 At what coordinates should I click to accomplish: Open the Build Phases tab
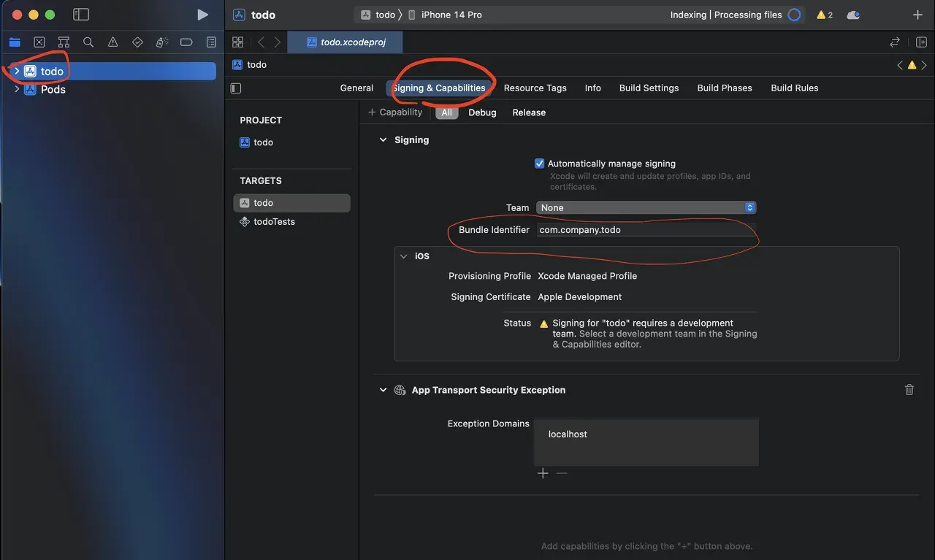(725, 88)
